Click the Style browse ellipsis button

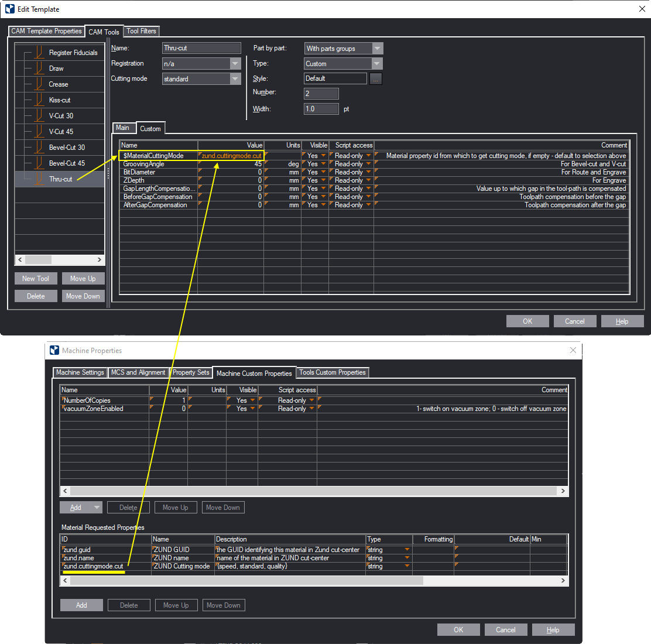pyautogui.click(x=376, y=79)
